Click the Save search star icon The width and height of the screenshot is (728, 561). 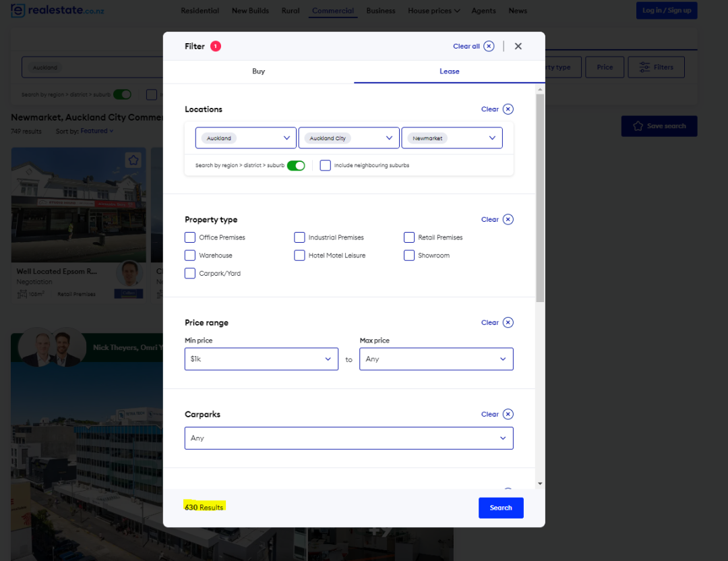[638, 126]
